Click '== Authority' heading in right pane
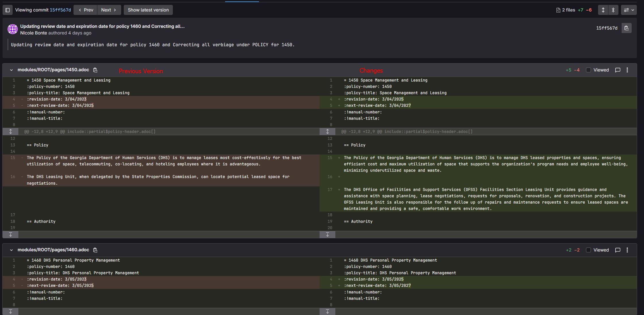644x315 pixels. tap(358, 222)
